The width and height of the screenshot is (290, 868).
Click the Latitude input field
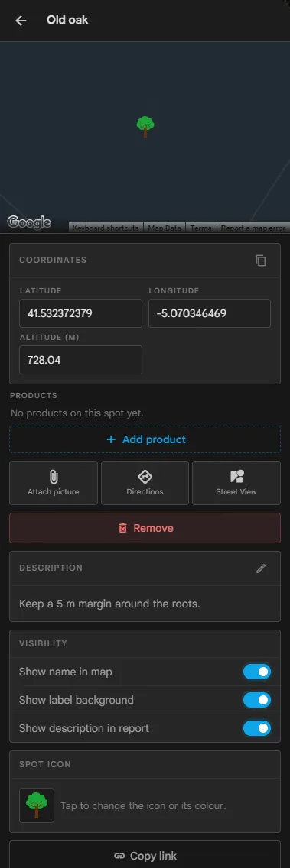(x=80, y=313)
